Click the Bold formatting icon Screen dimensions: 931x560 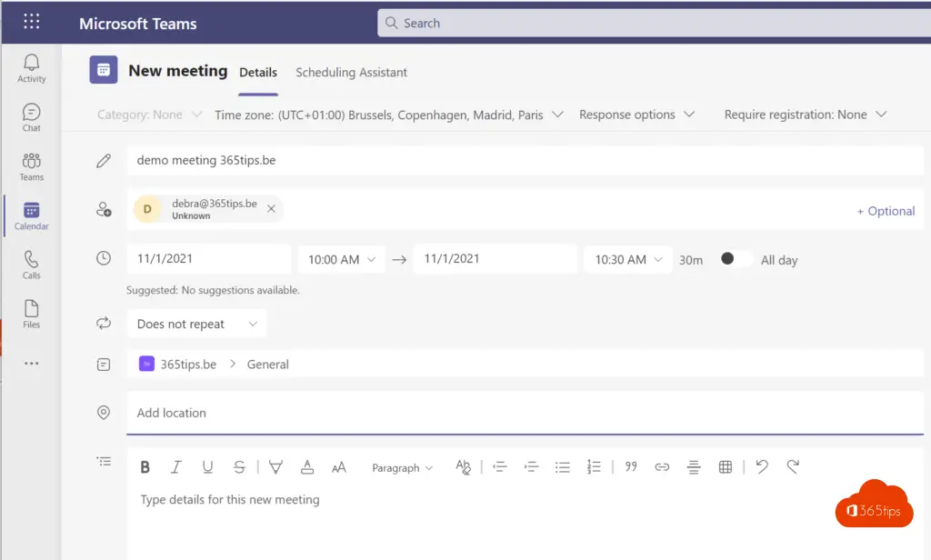[x=145, y=467]
